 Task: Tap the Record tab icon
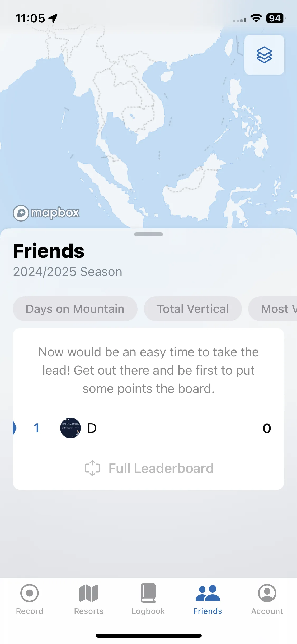click(30, 593)
